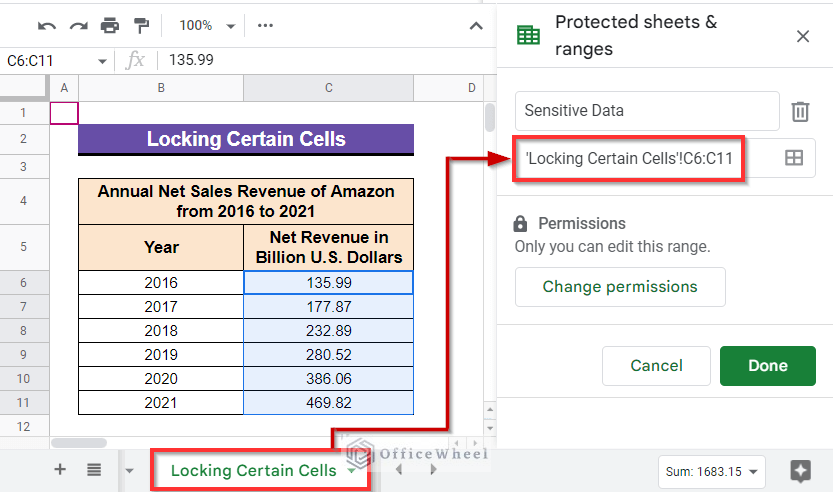
Task: Click the horizontal scrollbar thumb
Action: coord(79,443)
